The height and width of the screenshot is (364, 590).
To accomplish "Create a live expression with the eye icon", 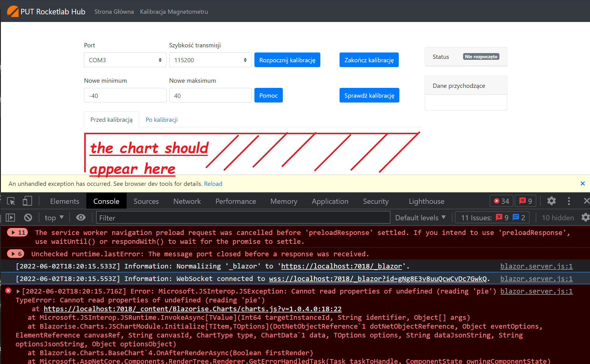I will tap(81, 217).
